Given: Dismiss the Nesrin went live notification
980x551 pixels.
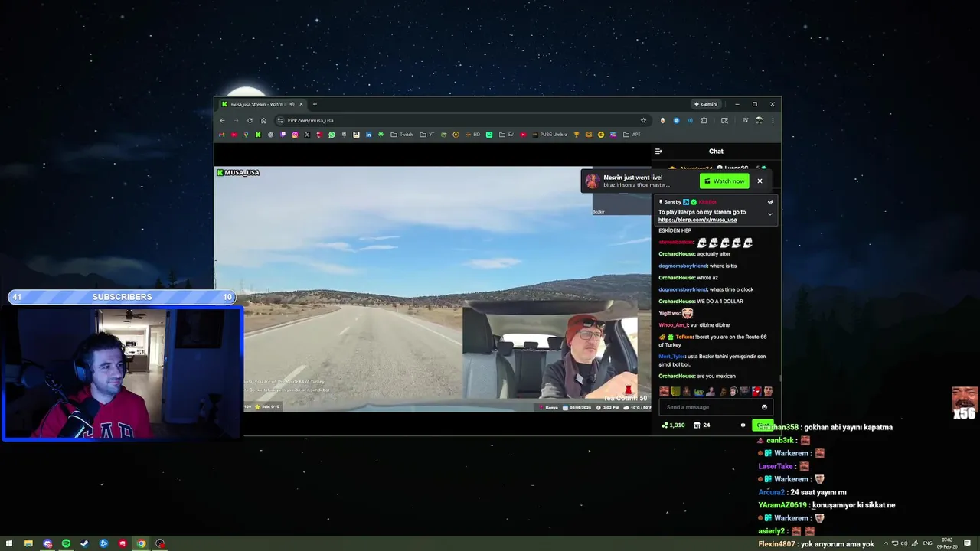Looking at the screenshot, I should [759, 181].
